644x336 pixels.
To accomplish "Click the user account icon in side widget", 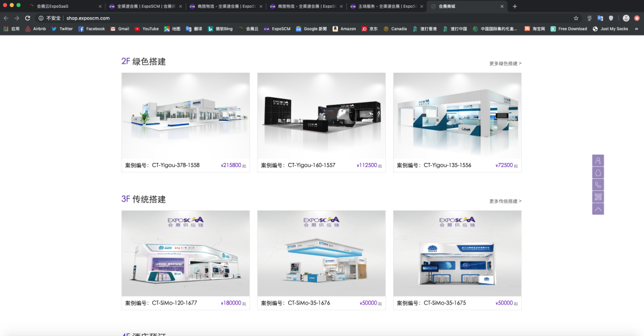I will (x=598, y=161).
